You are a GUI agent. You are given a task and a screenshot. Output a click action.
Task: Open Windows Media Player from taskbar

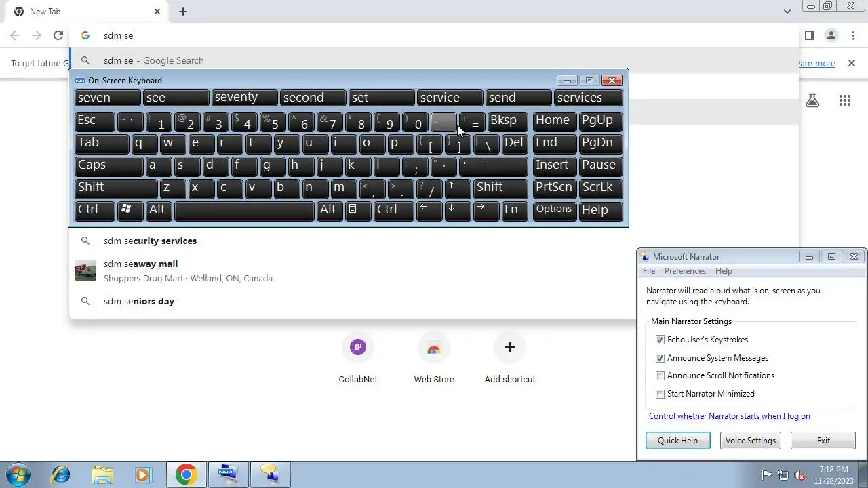click(143, 474)
